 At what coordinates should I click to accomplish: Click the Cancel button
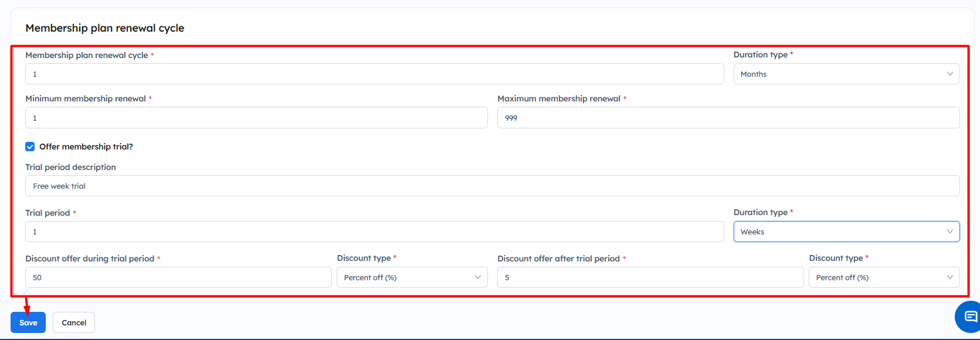pos(74,322)
